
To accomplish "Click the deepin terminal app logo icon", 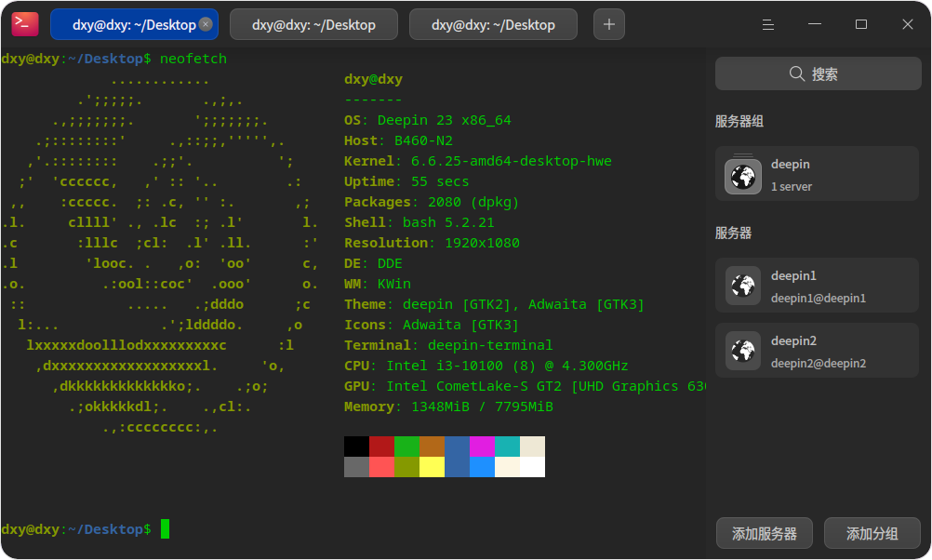I will (x=25, y=24).
